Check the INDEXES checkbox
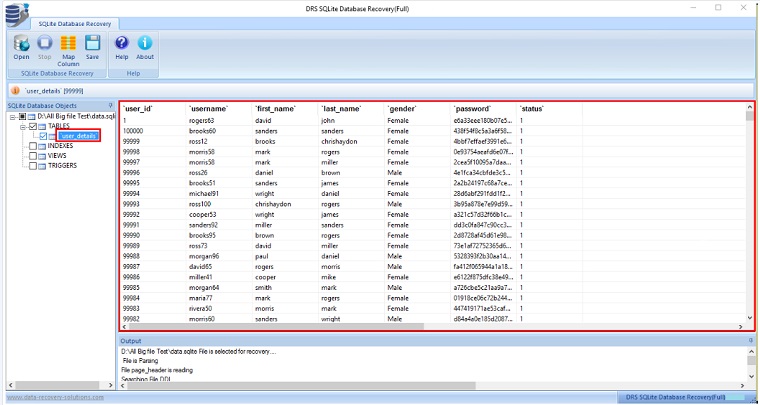This screenshot has height=405, width=760. click(x=33, y=146)
